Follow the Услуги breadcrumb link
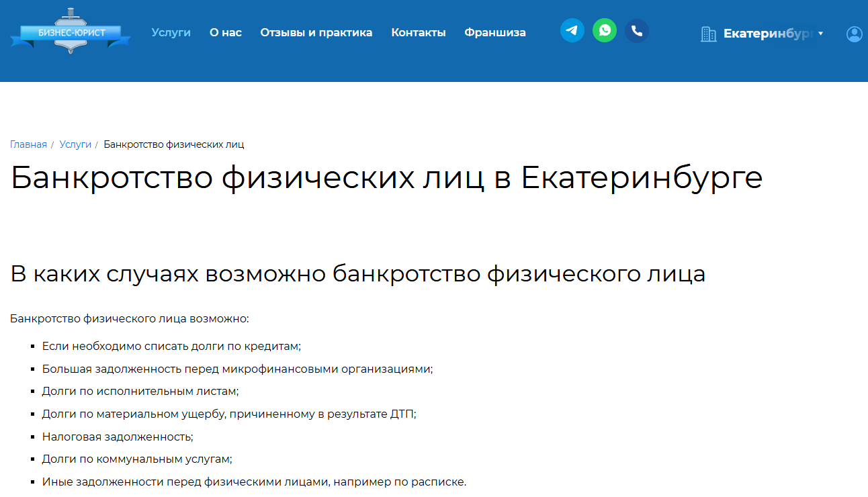The height and width of the screenshot is (497, 868). [x=75, y=144]
